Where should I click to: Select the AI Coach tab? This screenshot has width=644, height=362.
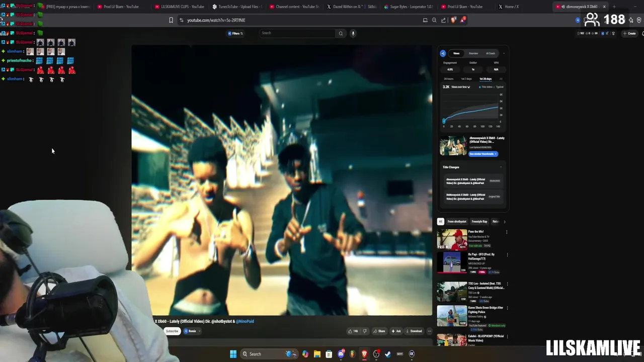pyautogui.click(x=490, y=53)
